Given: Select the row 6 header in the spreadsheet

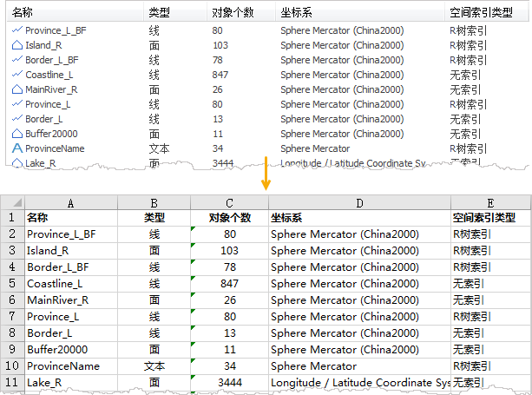Looking at the screenshot, I should click(11, 300).
